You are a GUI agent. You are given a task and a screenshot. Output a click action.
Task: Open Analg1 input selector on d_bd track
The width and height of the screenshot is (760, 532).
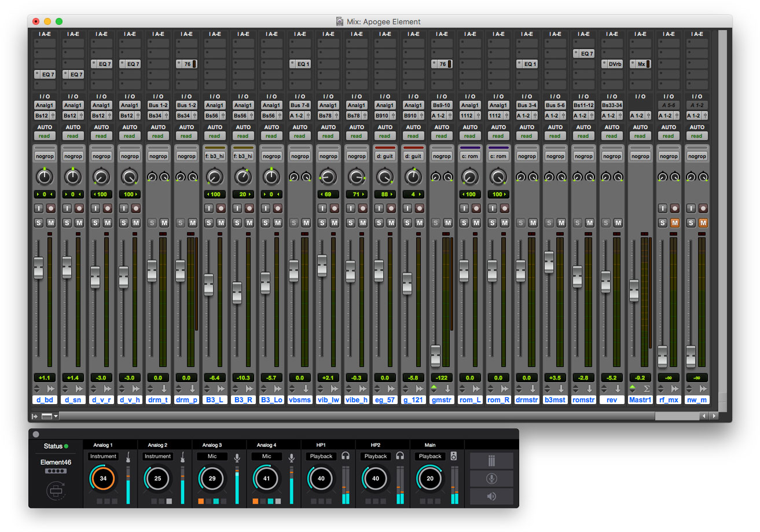[x=45, y=105]
